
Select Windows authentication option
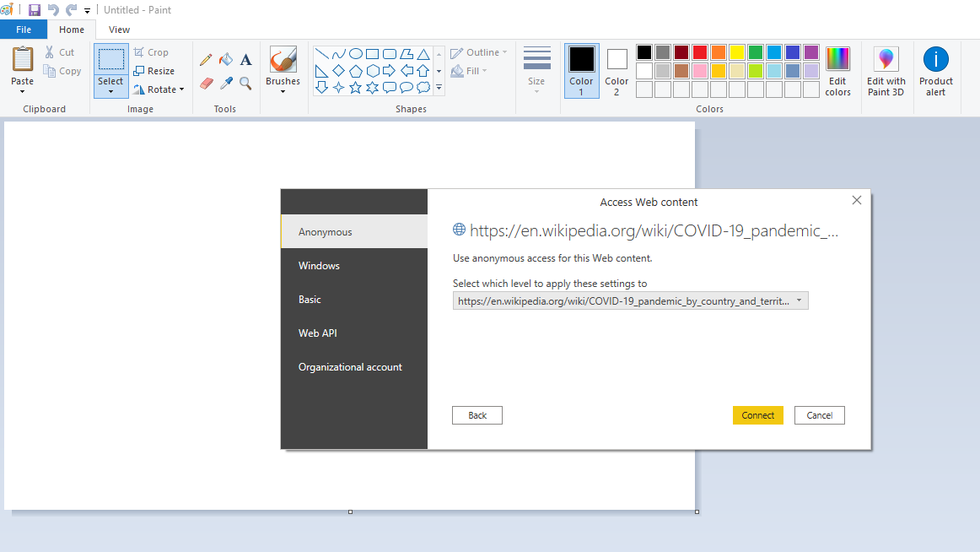(x=319, y=266)
